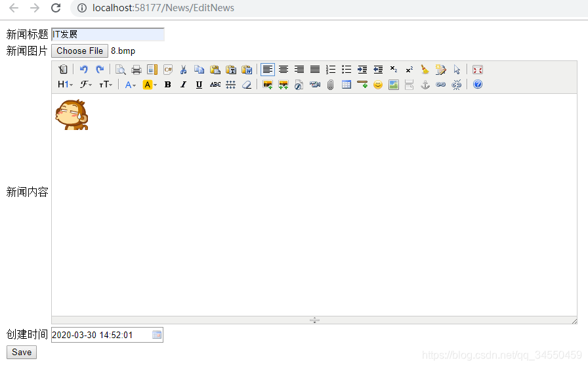Image resolution: width=588 pixels, height=367 pixels.
Task: Click the Choose File button
Action: click(x=79, y=51)
